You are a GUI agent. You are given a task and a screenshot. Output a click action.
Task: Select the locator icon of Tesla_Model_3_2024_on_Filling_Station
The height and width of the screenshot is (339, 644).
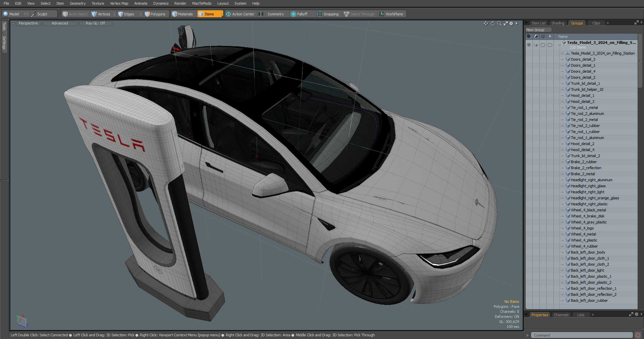point(568,53)
